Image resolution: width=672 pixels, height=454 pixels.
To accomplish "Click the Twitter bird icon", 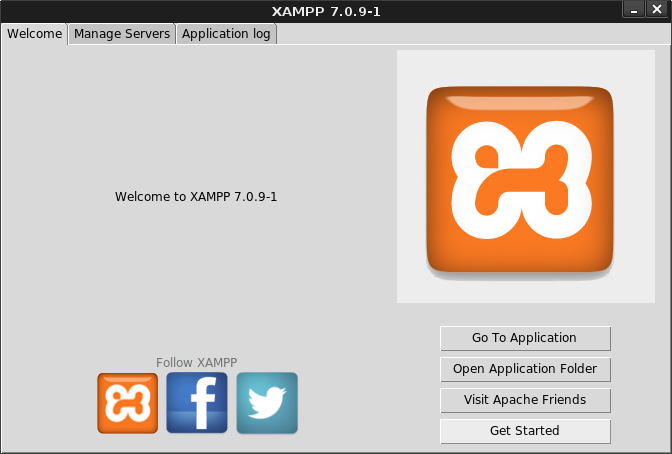I will coord(267,403).
